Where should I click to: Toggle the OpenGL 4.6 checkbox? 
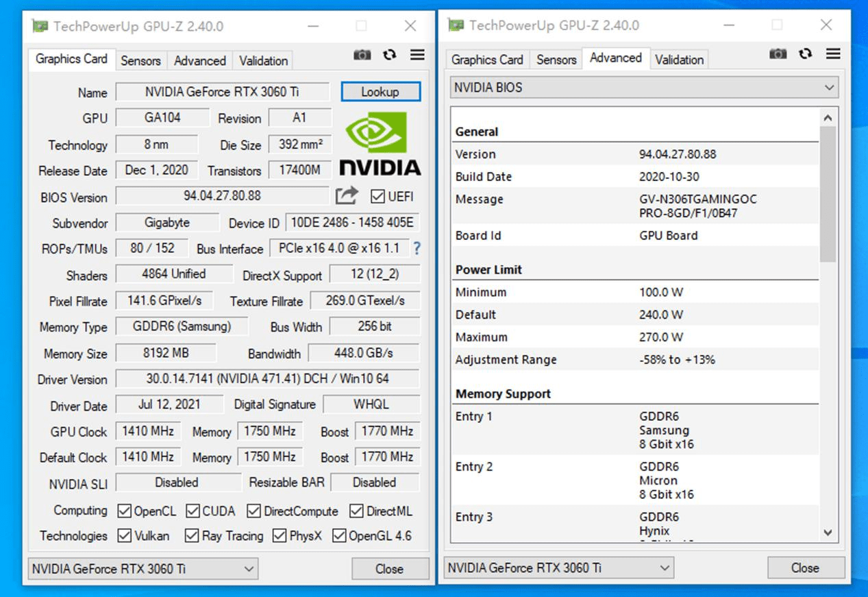point(339,536)
